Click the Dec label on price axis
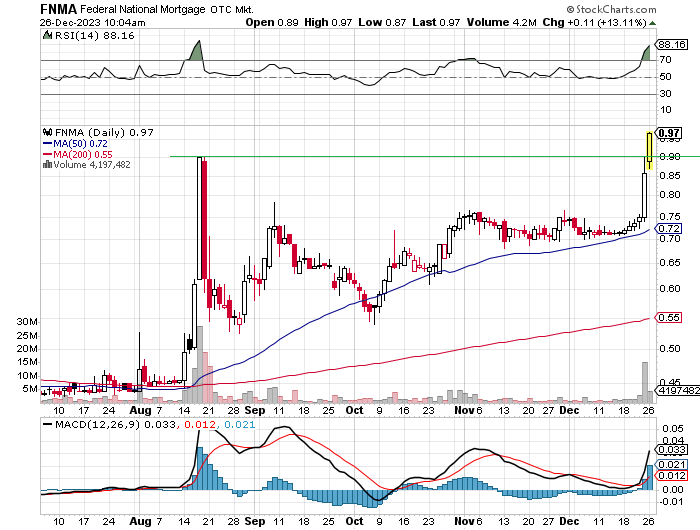 (x=569, y=410)
